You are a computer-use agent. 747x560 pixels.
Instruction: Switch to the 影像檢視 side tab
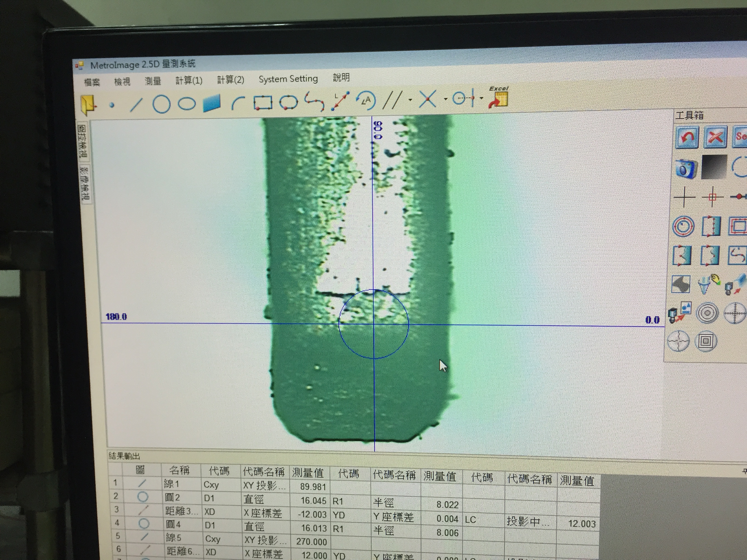point(85,183)
